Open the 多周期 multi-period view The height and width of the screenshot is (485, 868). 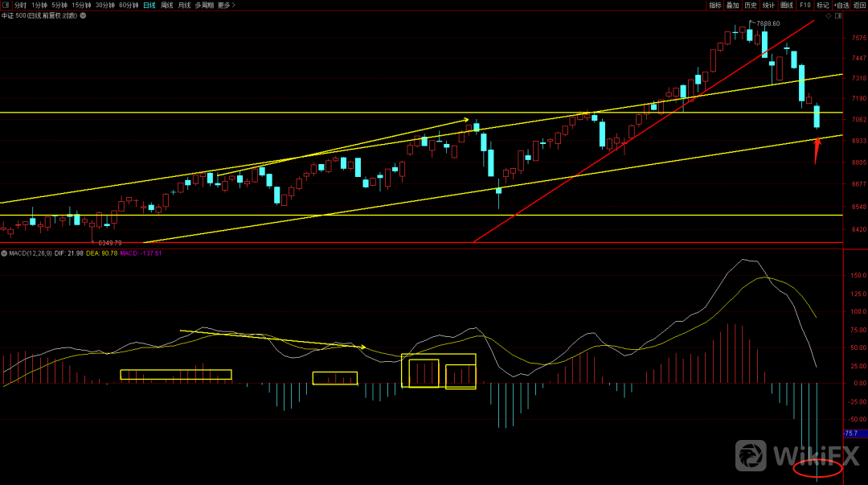click(x=203, y=5)
